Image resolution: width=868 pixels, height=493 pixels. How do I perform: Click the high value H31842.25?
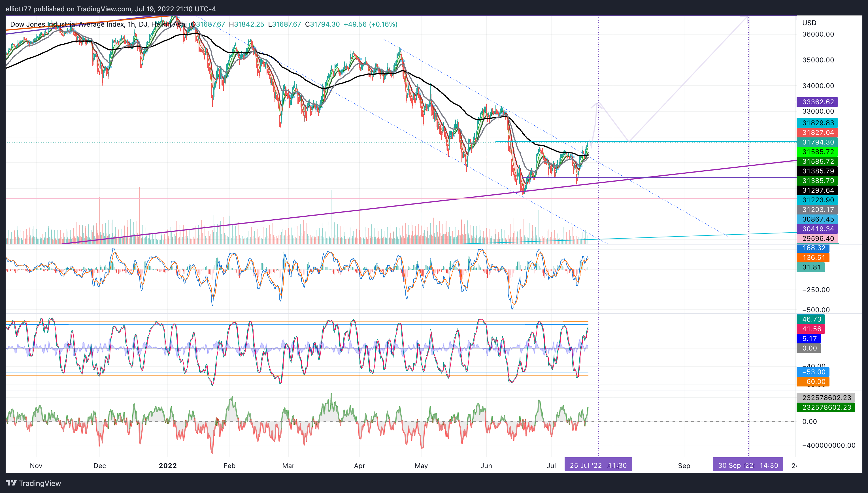246,24
